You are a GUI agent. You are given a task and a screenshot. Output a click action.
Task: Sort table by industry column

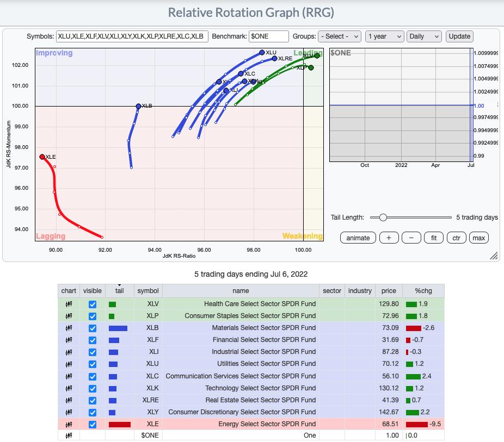pyautogui.click(x=360, y=291)
